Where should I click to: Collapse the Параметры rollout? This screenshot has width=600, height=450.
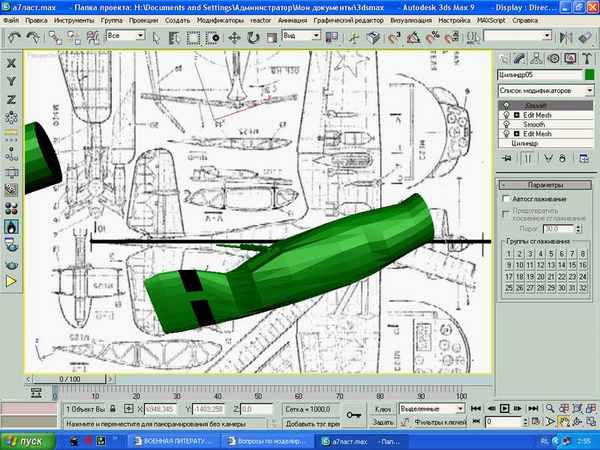pyautogui.click(x=545, y=185)
